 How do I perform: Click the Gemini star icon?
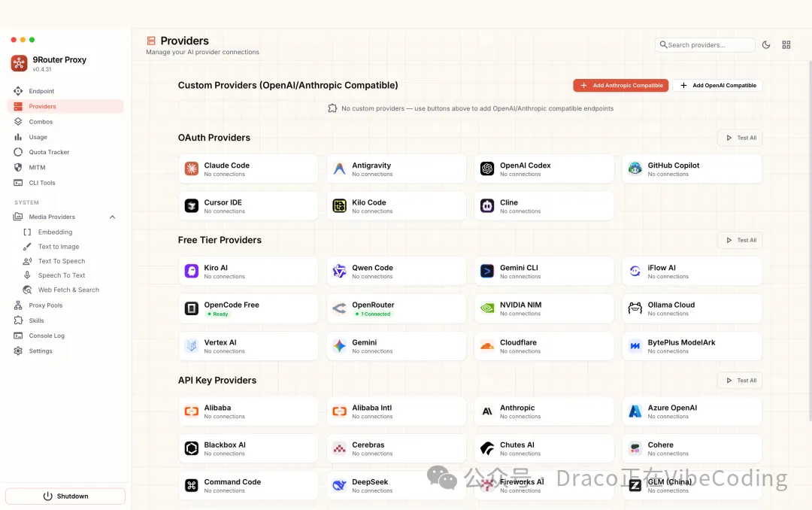pyautogui.click(x=339, y=346)
